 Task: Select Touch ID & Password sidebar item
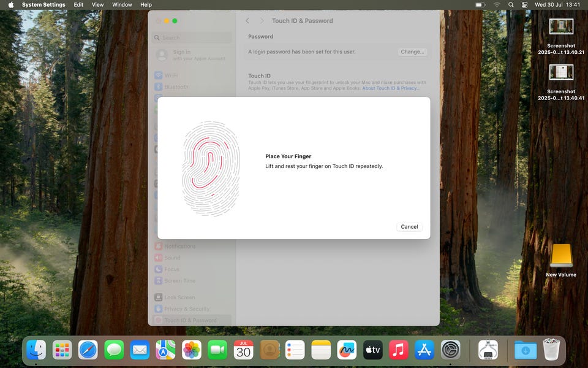click(x=192, y=320)
